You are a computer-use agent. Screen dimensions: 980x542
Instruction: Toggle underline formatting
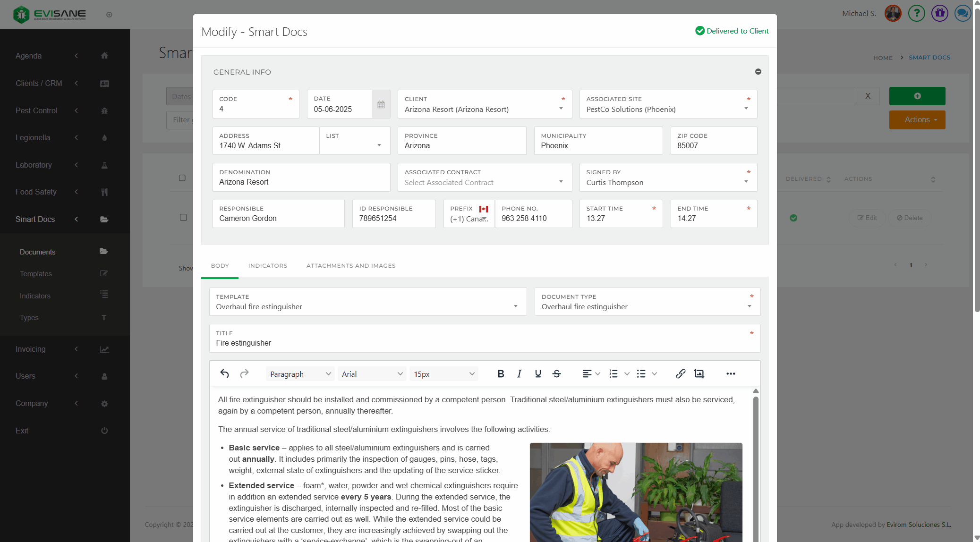(538, 374)
